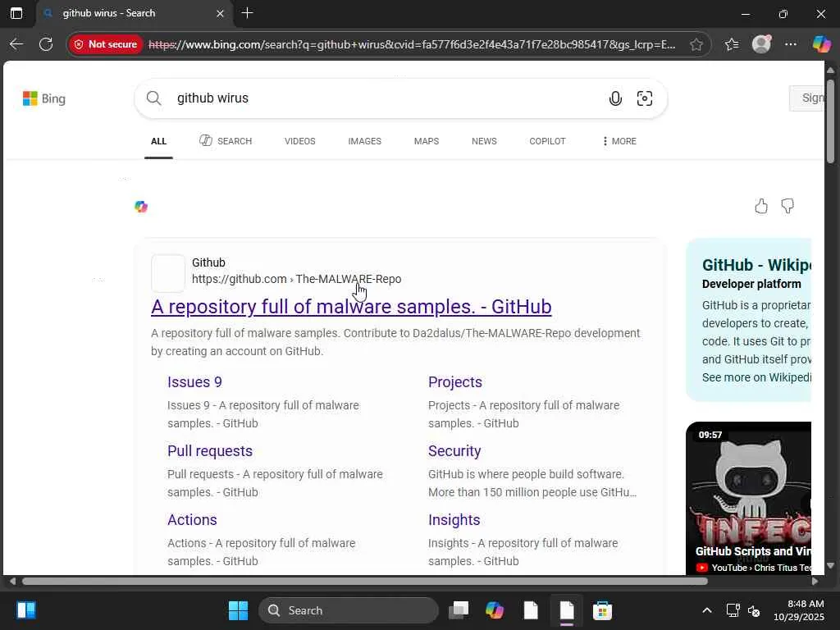Expand the MORE options menu
840x630 pixels.
click(620, 141)
